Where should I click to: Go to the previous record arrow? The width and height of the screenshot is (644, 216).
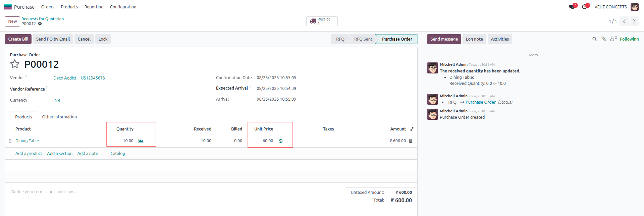[624, 21]
